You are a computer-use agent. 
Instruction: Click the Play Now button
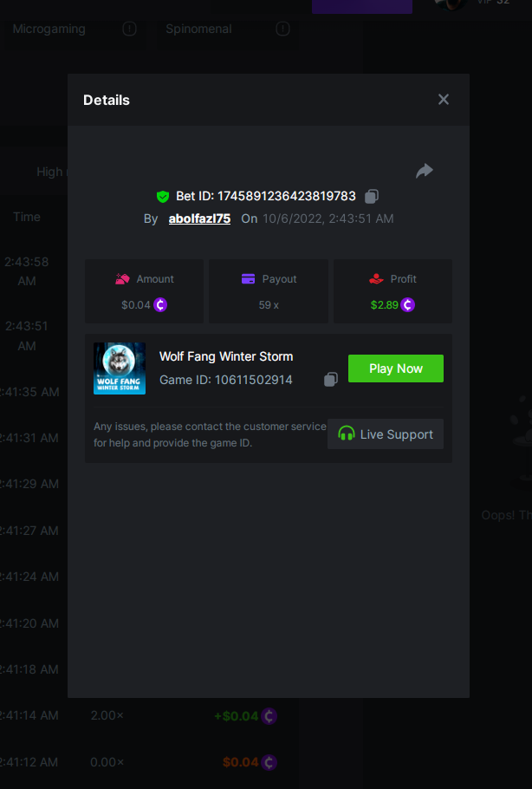click(x=396, y=368)
